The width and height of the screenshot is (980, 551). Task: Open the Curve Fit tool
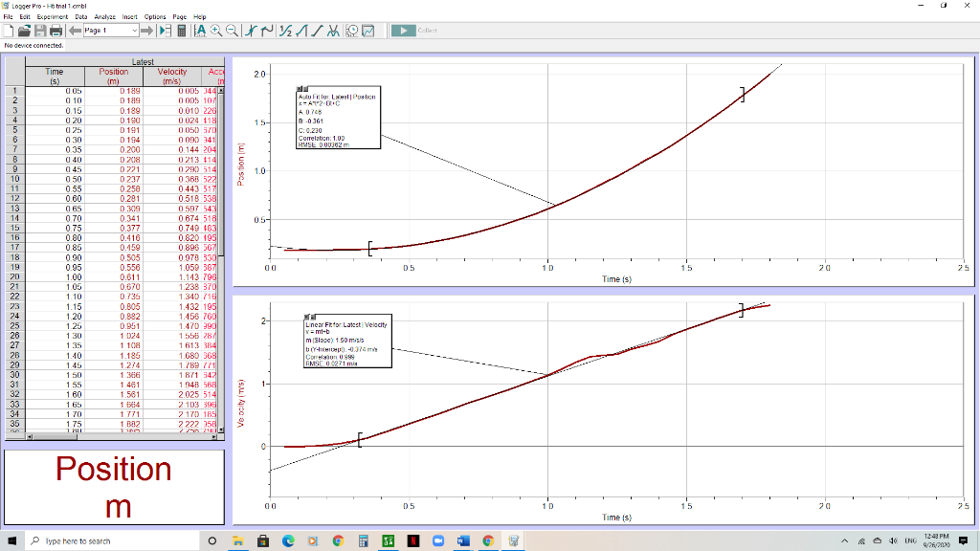pyautogui.click(x=332, y=31)
